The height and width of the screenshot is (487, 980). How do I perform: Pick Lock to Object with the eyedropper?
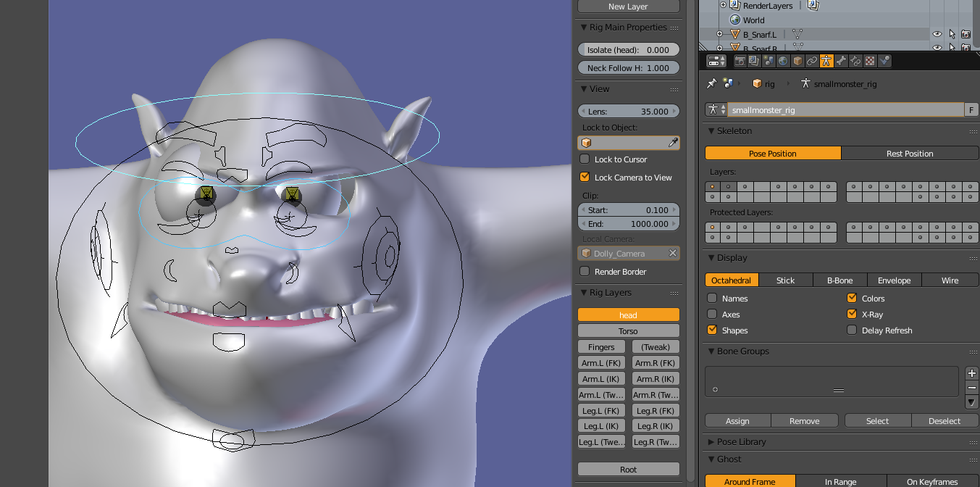(x=673, y=143)
